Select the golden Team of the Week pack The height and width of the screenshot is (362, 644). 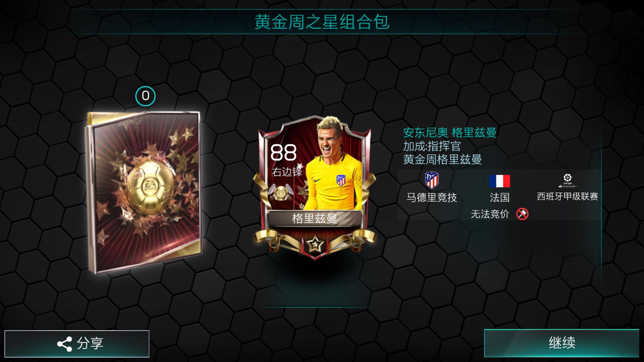(143, 192)
